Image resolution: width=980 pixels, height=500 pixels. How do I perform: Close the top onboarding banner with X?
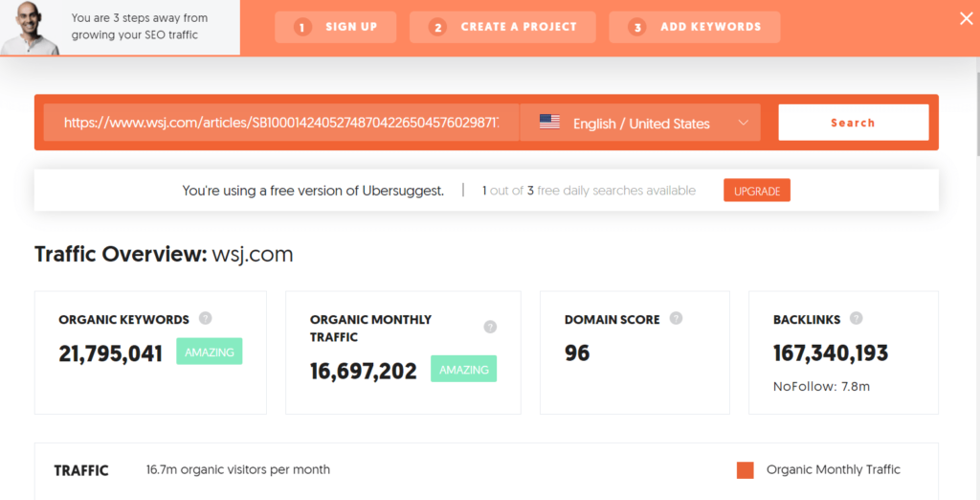coord(966,18)
